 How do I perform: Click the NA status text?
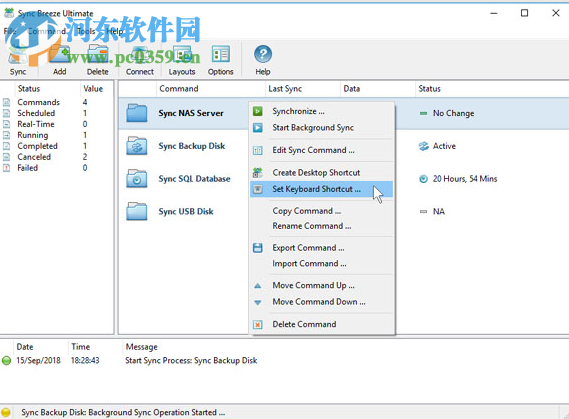click(x=438, y=211)
